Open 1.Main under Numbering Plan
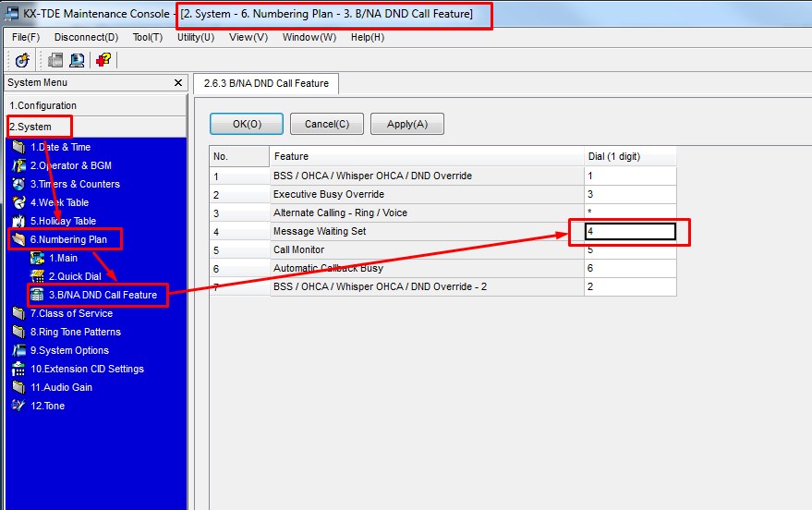Image resolution: width=812 pixels, height=510 pixels. 63,258
